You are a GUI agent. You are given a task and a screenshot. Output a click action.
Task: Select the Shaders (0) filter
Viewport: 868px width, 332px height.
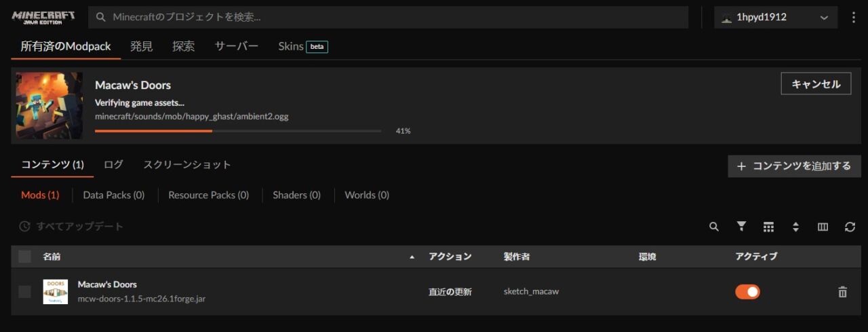pyautogui.click(x=296, y=195)
